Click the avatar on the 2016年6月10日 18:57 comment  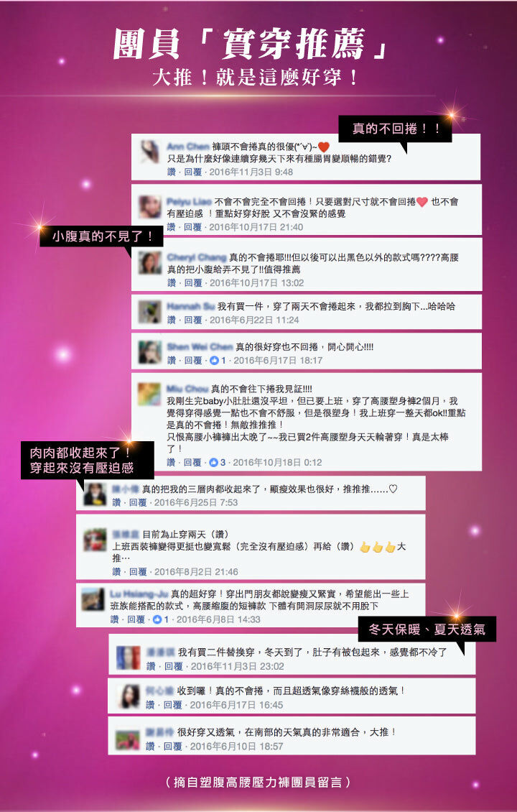click(x=128, y=739)
